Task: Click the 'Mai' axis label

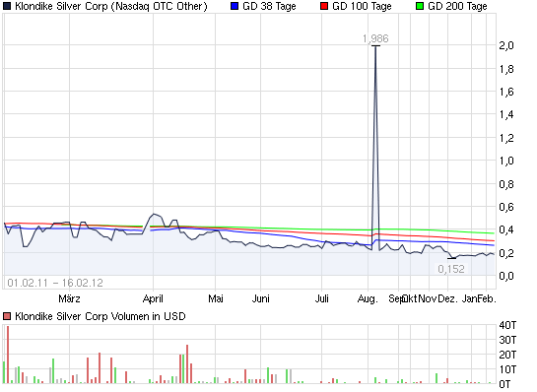Action: coord(216,298)
